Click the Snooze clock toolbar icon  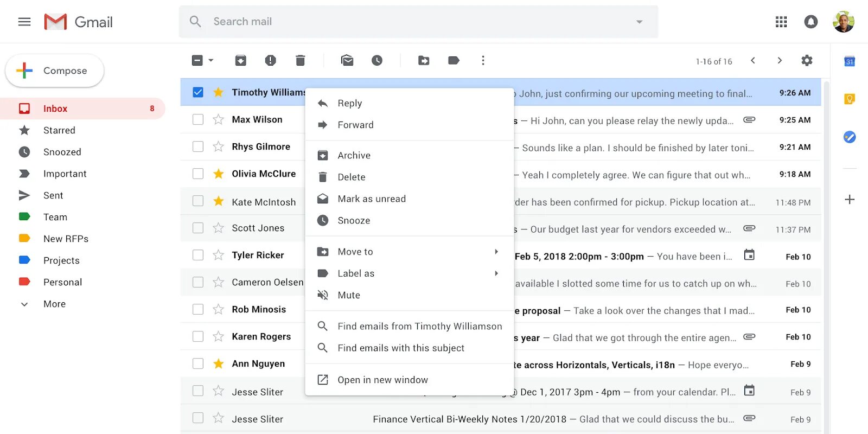pyautogui.click(x=377, y=60)
